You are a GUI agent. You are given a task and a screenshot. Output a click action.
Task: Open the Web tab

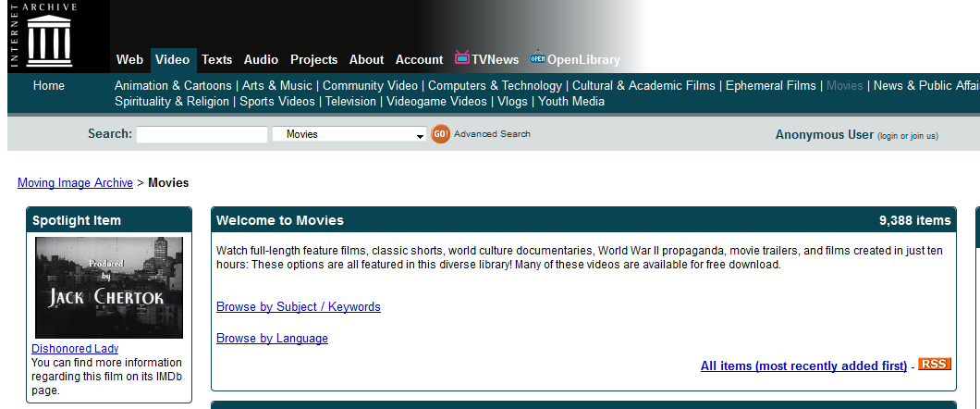[x=130, y=60]
